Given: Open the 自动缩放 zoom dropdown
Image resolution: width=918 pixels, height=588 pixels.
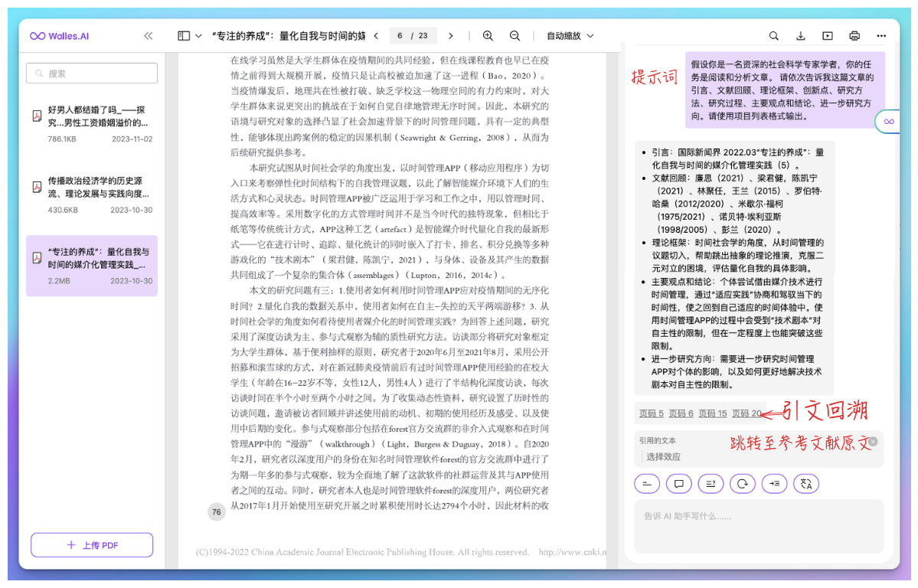Looking at the screenshot, I should [x=570, y=36].
